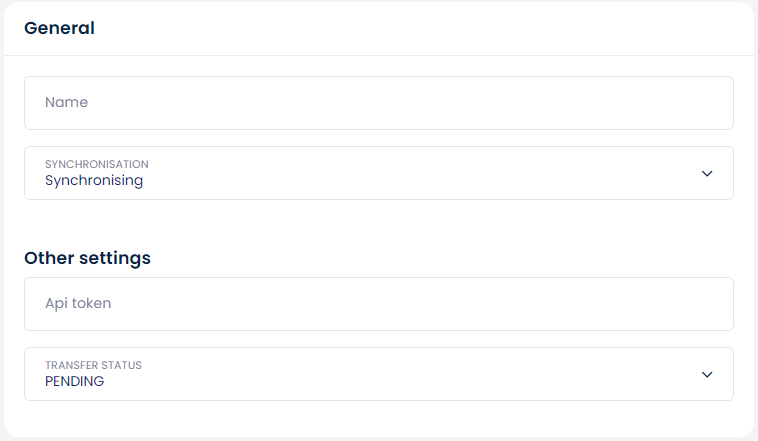Click the Name input field
Viewport: 758px width, 441px height.
pos(378,103)
